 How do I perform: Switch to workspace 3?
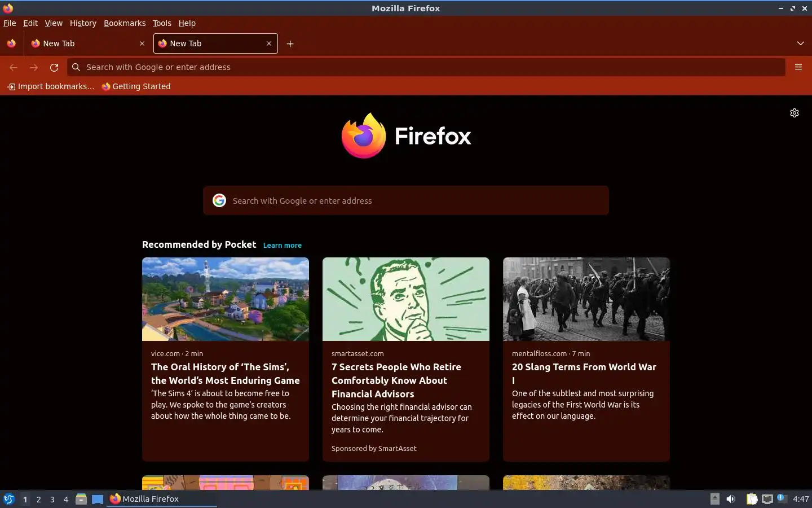point(52,499)
